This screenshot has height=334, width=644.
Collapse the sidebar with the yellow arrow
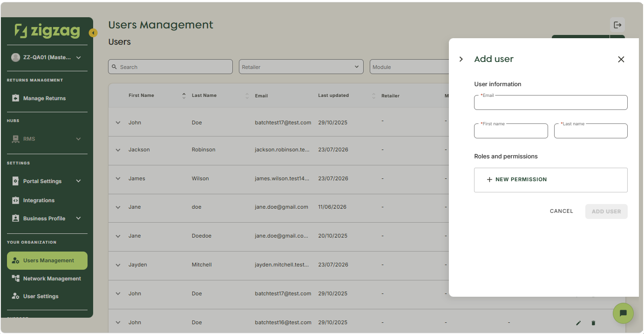coord(93,33)
